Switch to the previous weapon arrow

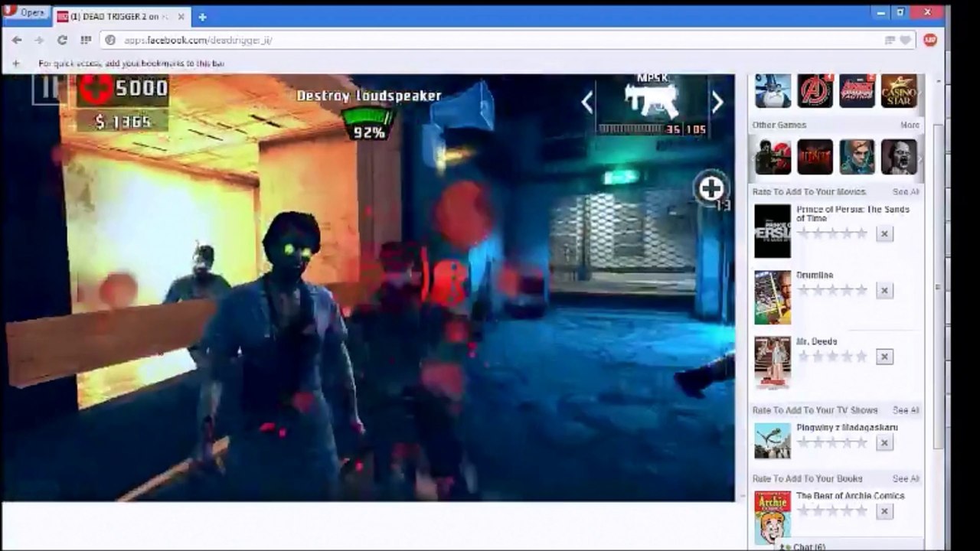[587, 103]
